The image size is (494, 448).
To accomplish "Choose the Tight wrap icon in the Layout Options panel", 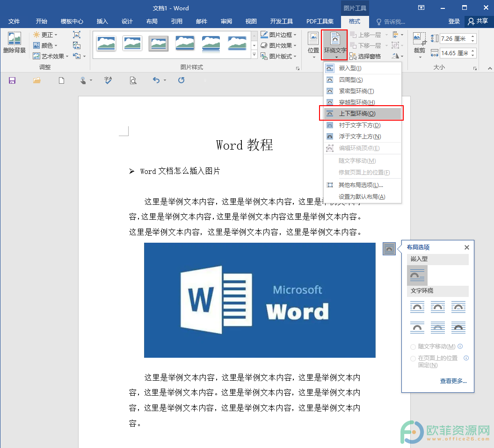I will click(437, 307).
